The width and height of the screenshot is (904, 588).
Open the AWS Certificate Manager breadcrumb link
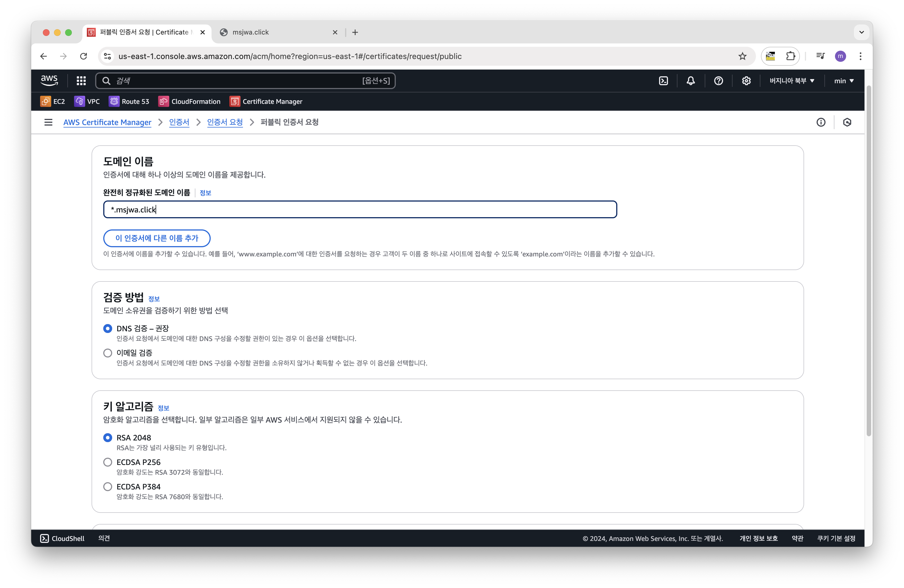107,122
